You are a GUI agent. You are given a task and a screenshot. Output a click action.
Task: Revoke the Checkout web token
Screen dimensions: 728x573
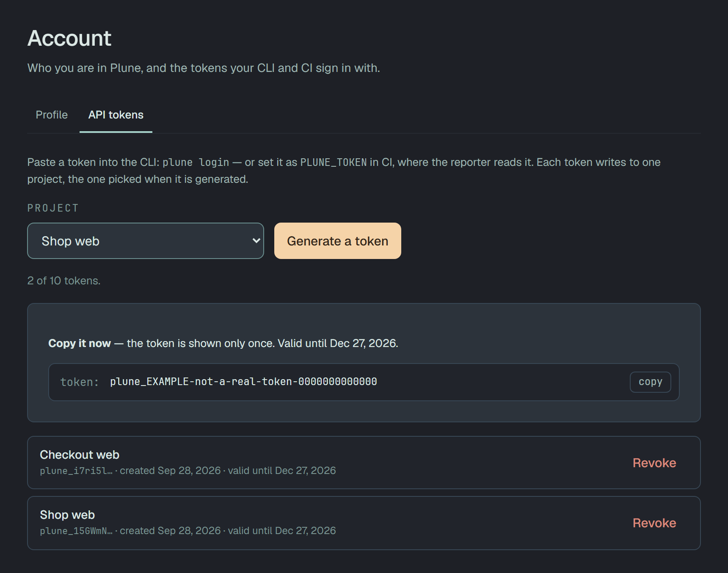(654, 463)
